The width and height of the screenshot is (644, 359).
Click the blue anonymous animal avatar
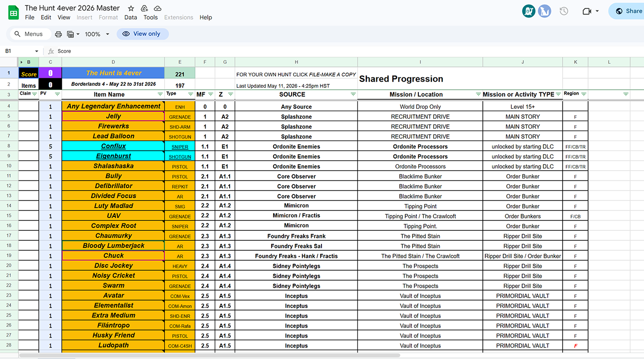click(x=545, y=11)
